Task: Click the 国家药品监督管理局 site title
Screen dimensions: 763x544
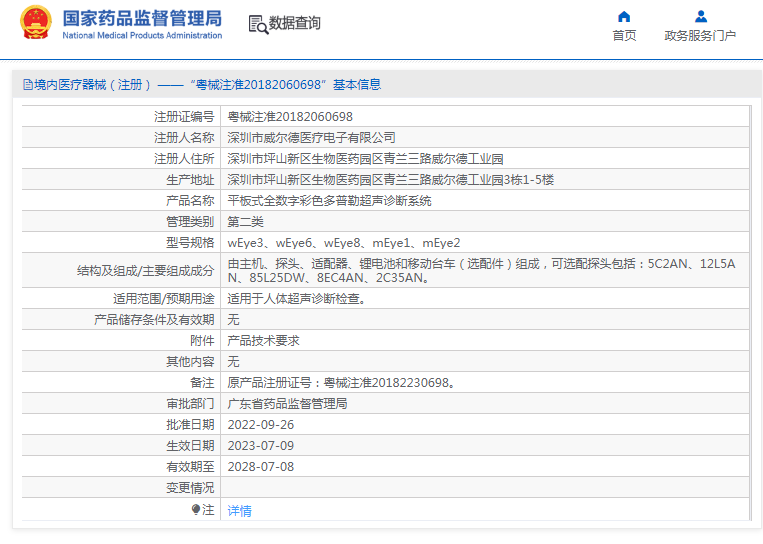Action: tap(142, 18)
